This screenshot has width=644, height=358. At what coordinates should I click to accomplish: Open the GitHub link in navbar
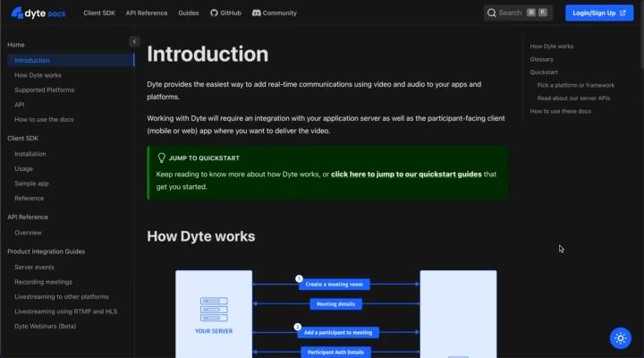225,13
